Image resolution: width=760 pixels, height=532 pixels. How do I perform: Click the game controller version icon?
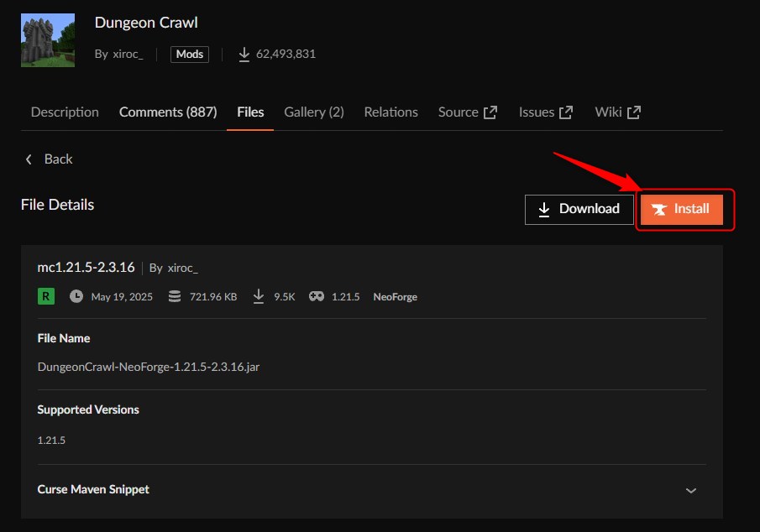point(317,296)
